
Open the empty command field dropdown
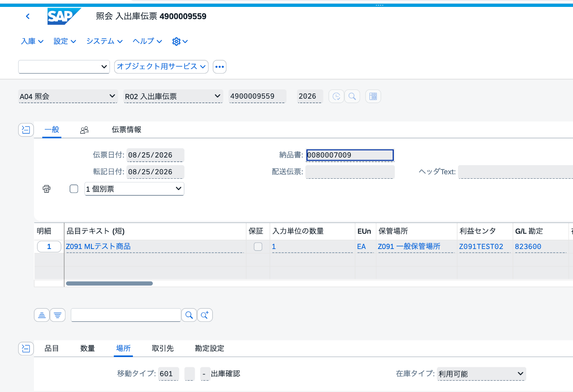(64, 67)
